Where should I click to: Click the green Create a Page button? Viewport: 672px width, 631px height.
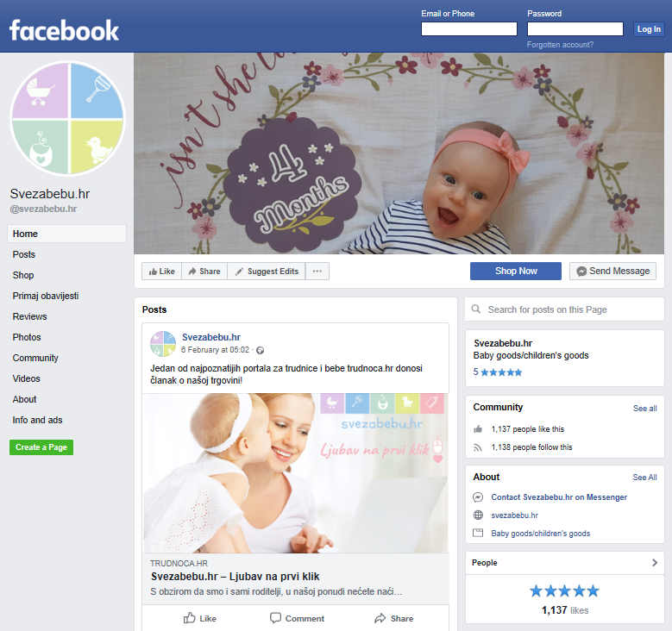41,447
